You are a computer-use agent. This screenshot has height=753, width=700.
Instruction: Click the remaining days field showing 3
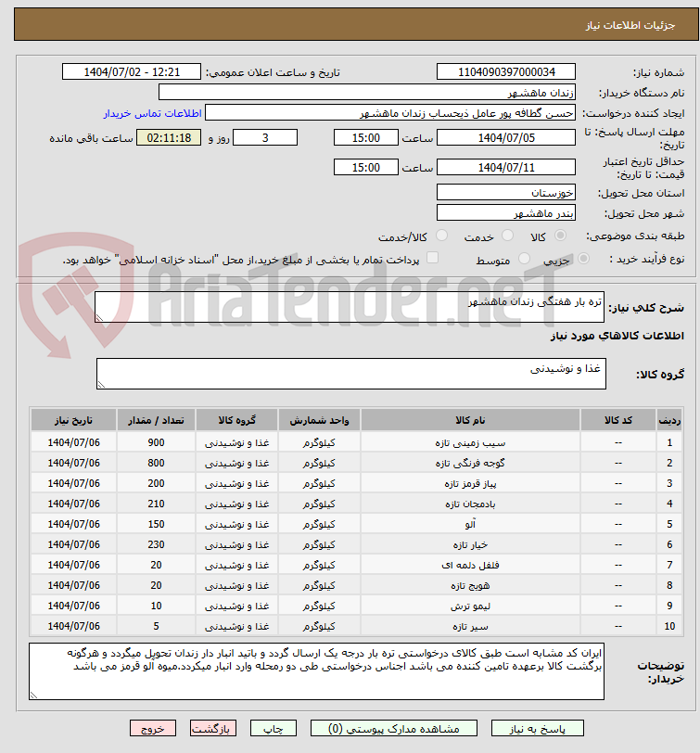pos(265,138)
